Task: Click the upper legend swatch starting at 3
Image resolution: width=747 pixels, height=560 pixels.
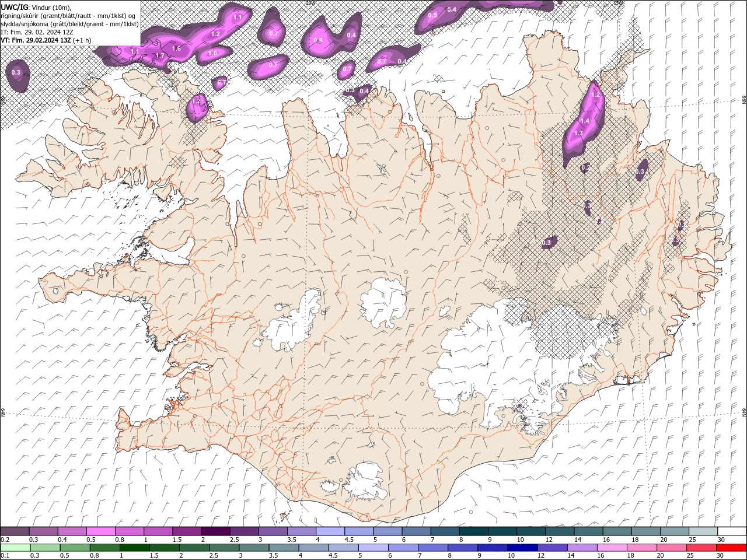Action: 273,531
